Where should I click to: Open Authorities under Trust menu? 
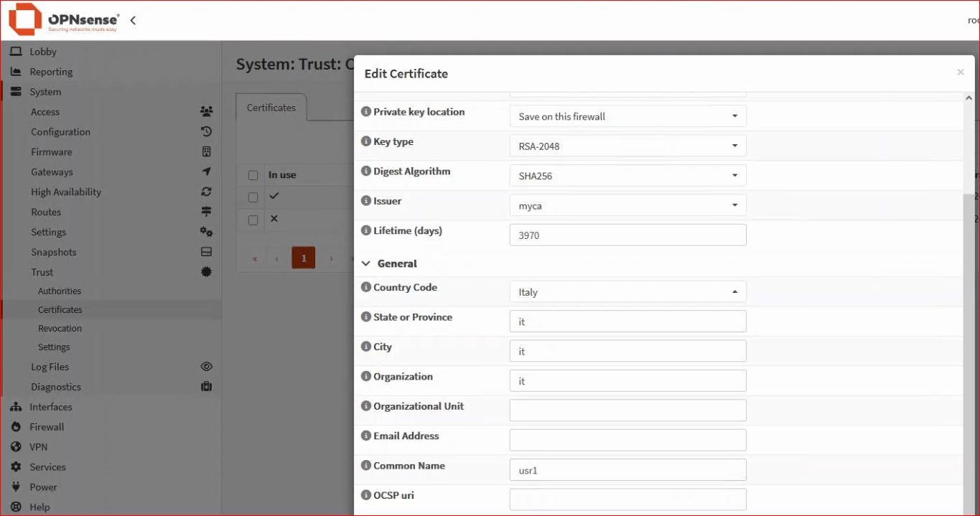click(60, 291)
